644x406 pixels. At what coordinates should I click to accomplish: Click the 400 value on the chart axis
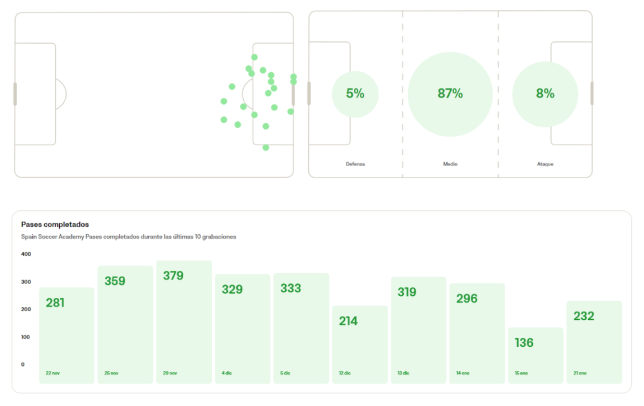[24, 254]
